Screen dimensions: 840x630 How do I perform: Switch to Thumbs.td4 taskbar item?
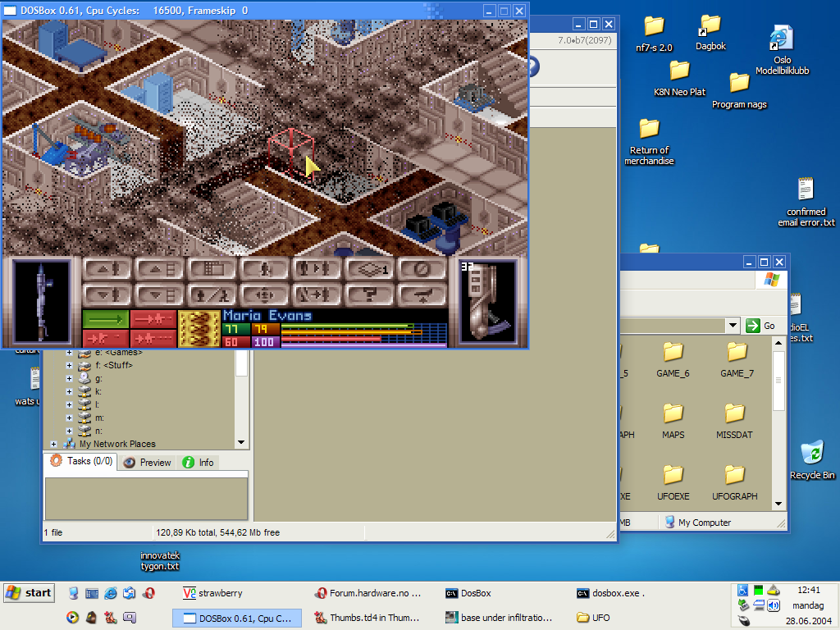(x=368, y=618)
